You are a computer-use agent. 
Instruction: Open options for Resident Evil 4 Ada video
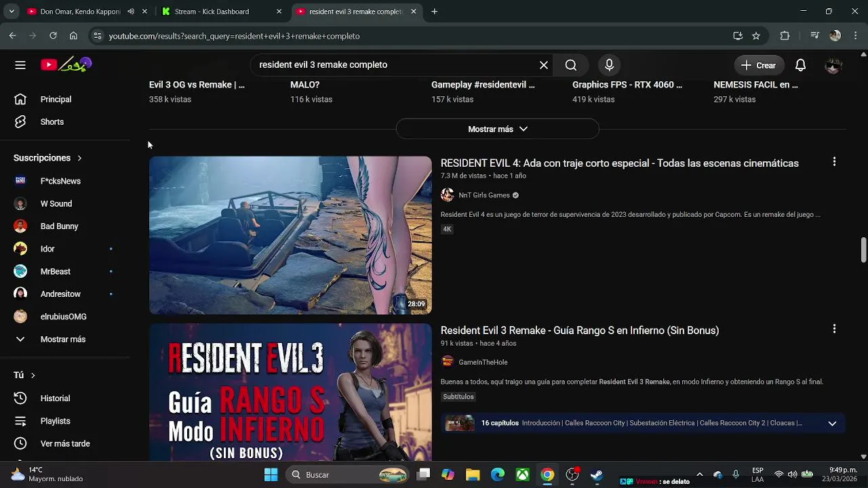pos(834,162)
